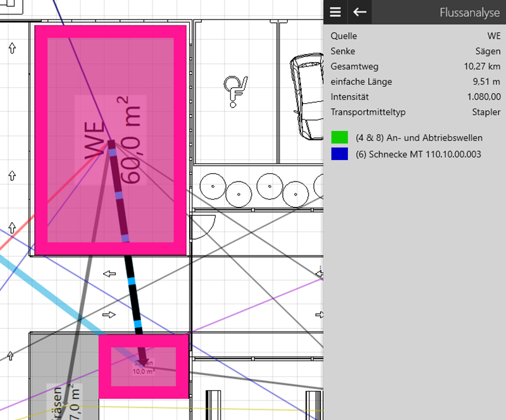Open the hamburger menu in Flussanalyse panel
Image resolution: width=506 pixels, height=420 pixels.
pos(335,12)
